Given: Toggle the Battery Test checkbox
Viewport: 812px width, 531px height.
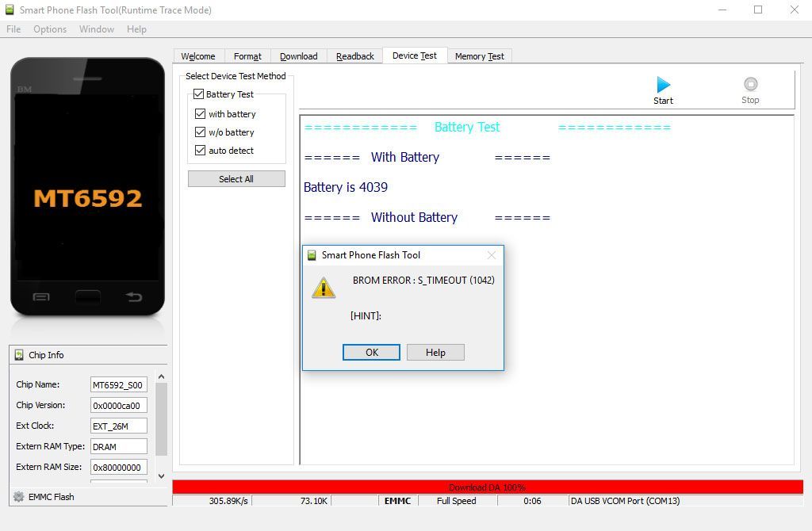Looking at the screenshot, I should click(x=198, y=94).
